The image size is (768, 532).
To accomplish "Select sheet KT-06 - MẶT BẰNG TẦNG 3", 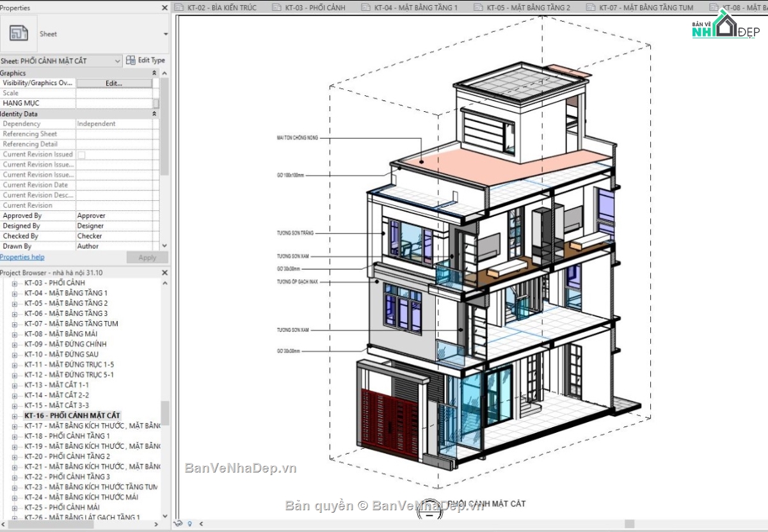I will coord(66,313).
